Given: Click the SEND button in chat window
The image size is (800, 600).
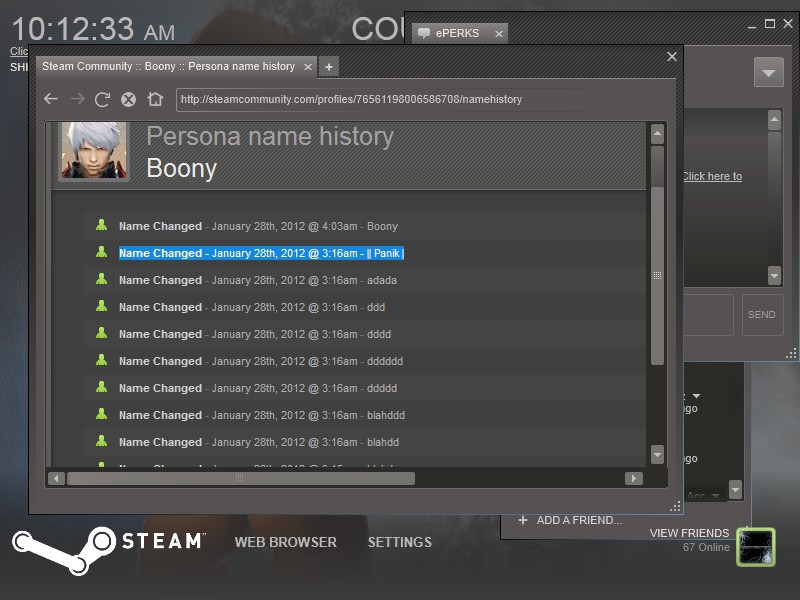Looking at the screenshot, I should [x=762, y=315].
